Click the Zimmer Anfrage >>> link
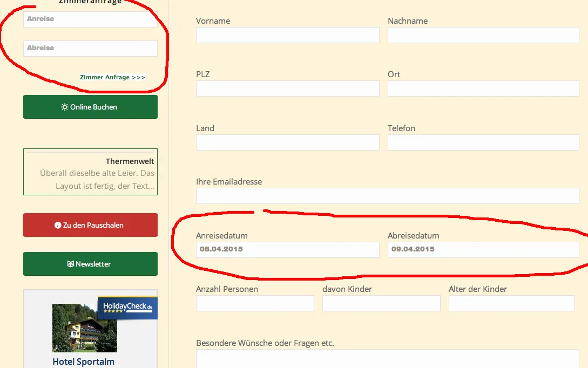 [x=112, y=77]
